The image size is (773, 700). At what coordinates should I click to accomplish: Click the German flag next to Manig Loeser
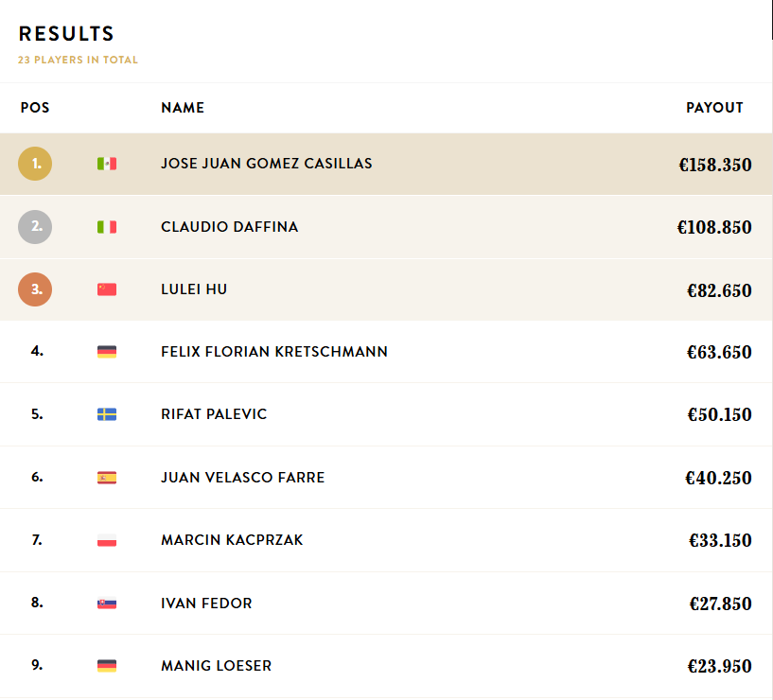click(107, 666)
